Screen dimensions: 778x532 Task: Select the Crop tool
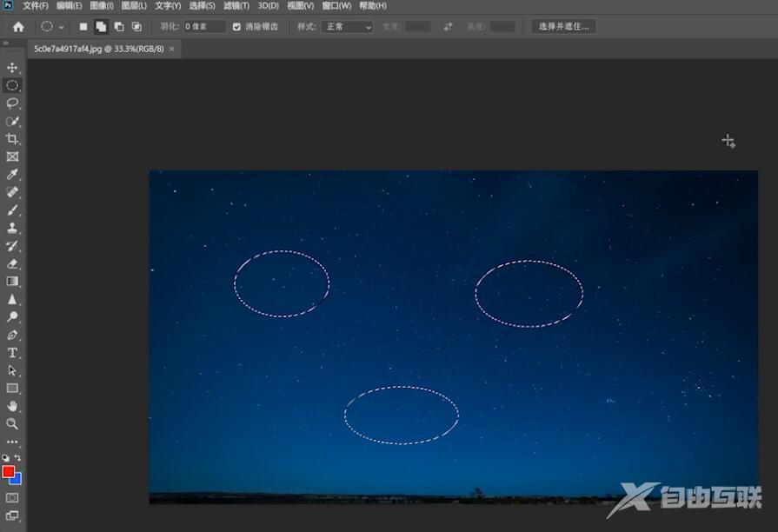(12, 139)
